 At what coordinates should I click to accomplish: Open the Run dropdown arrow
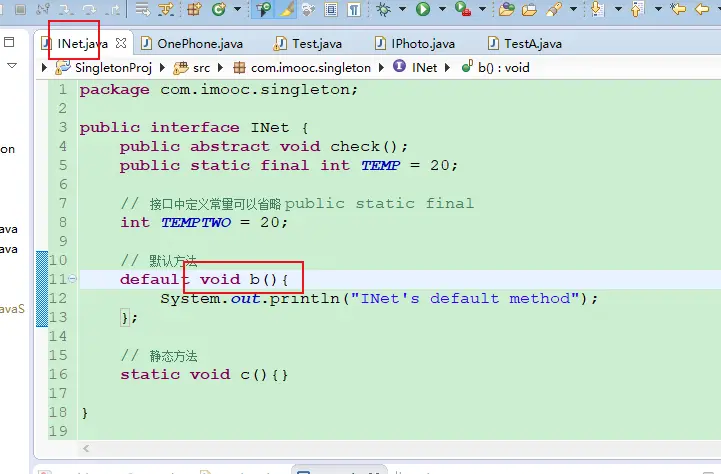(x=442, y=9)
